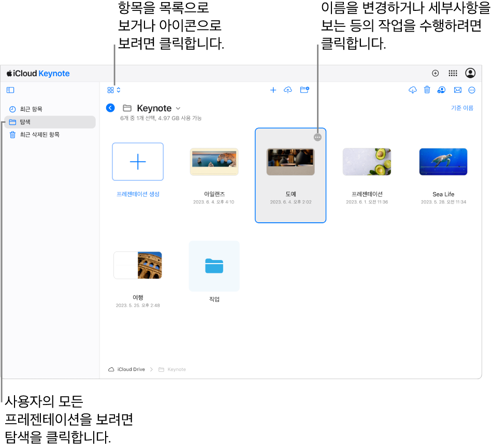Switch view mode with grid icon
The image size is (493, 448).
[114, 90]
